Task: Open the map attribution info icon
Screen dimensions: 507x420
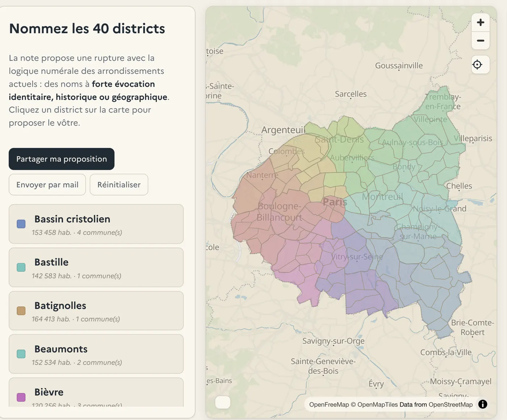Action: 483,404
